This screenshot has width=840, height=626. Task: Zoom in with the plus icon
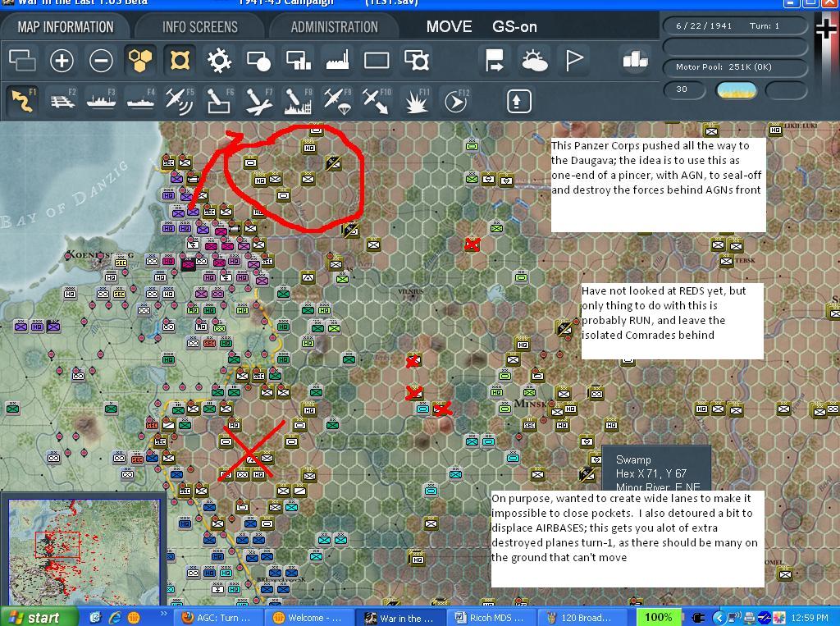pos(62,60)
